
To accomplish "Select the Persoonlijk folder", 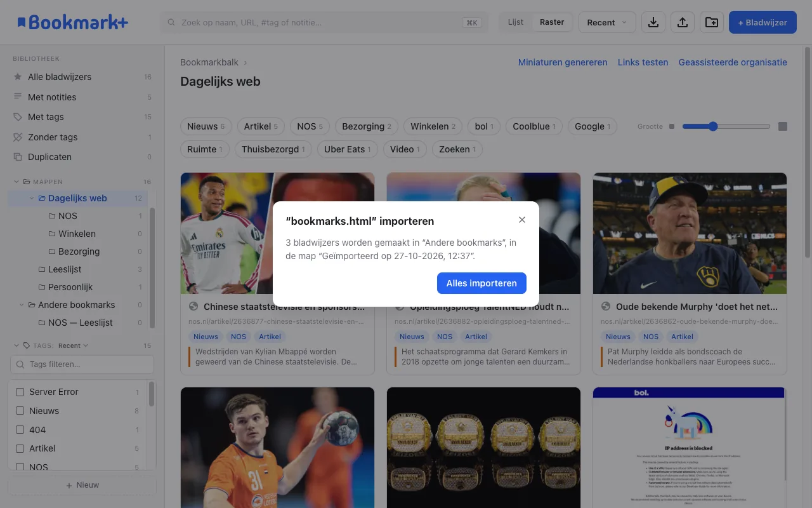I will click(70, 287).
